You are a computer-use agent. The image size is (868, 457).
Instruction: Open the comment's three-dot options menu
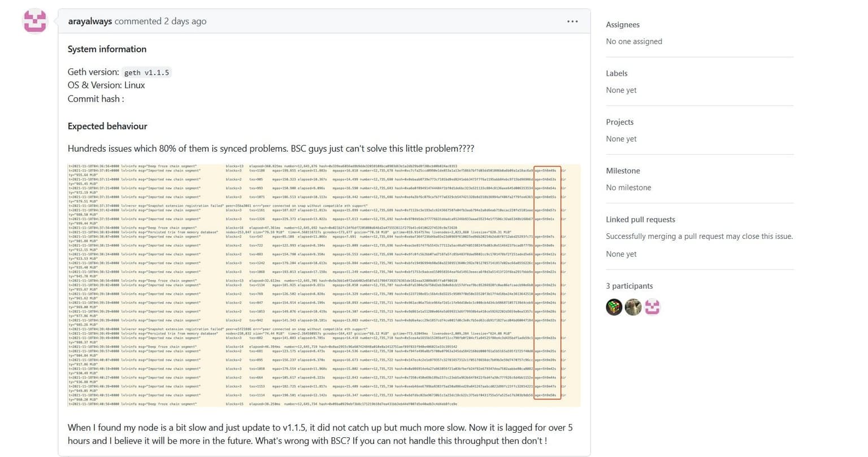click(572, 21)
